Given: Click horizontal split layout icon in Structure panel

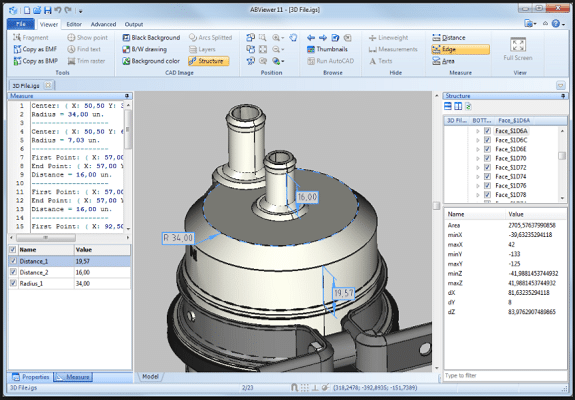Looking at the screenshot, I should click(x=448, y=106).
